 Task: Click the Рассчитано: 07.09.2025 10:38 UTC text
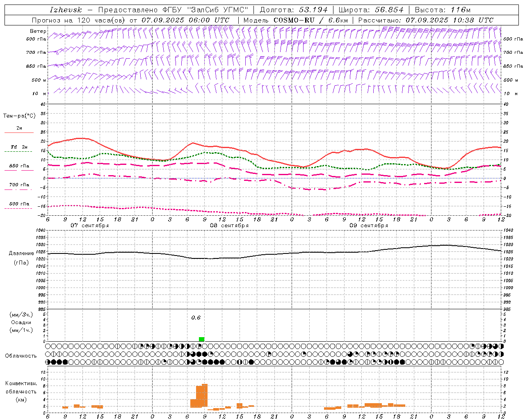coord(426,20)
